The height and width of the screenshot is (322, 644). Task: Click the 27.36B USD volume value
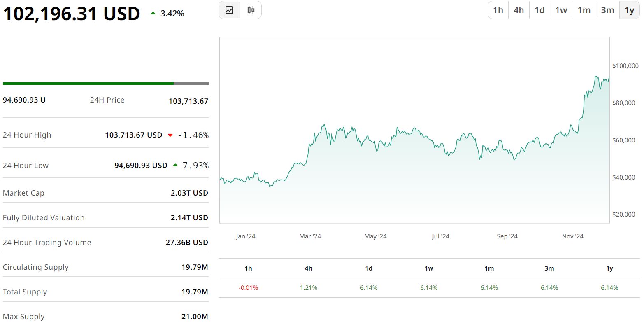(x=187, y=243)
